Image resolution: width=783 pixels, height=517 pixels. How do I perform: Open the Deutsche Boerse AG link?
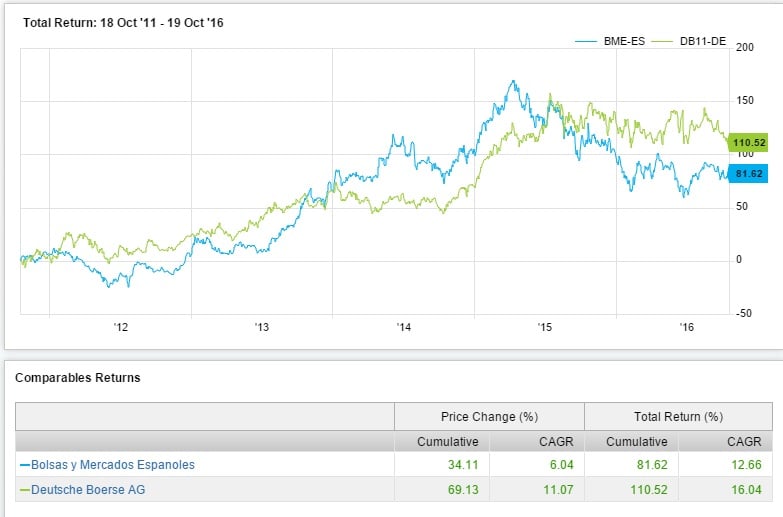click(x=87, y=489)
